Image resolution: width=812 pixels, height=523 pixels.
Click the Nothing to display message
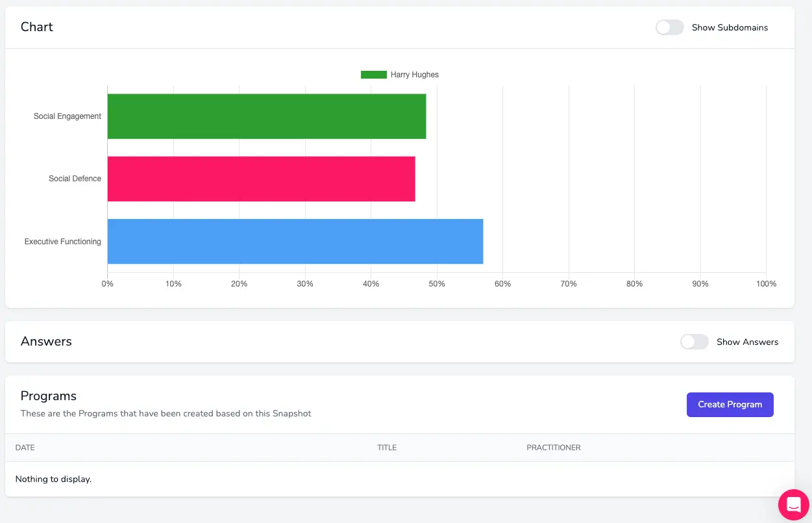coord(53,479)
